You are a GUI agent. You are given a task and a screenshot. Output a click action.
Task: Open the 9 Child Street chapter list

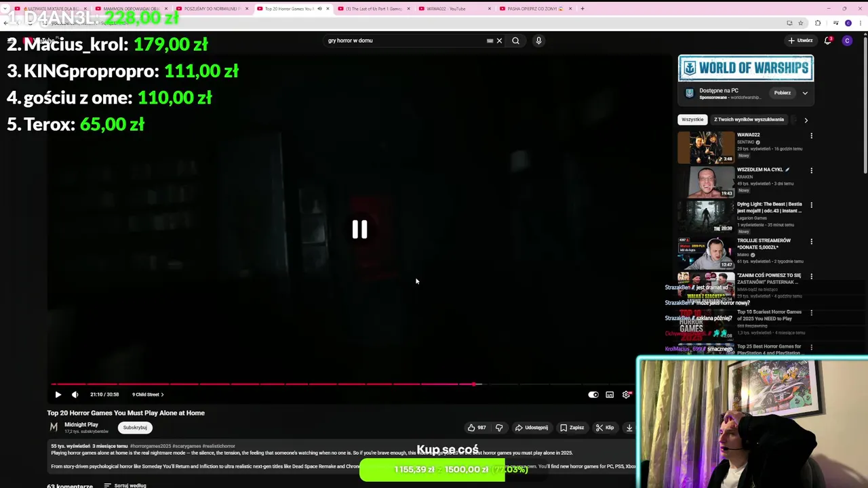point(148,394)
